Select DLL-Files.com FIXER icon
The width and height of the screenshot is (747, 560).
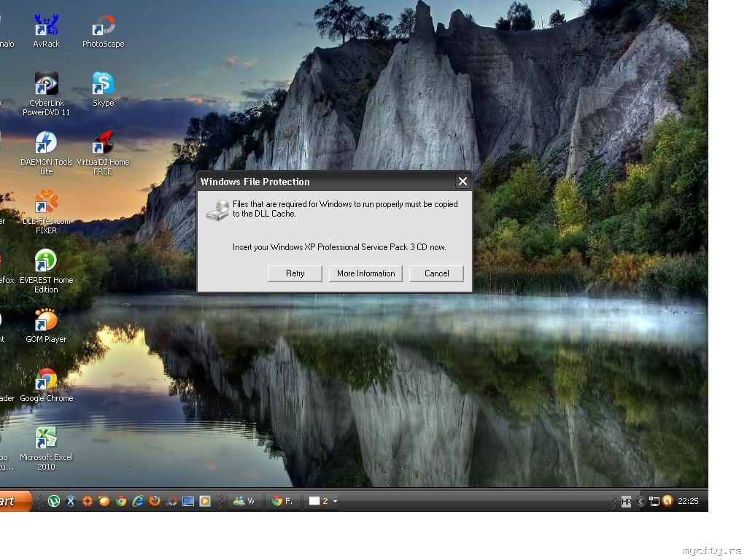46,212
